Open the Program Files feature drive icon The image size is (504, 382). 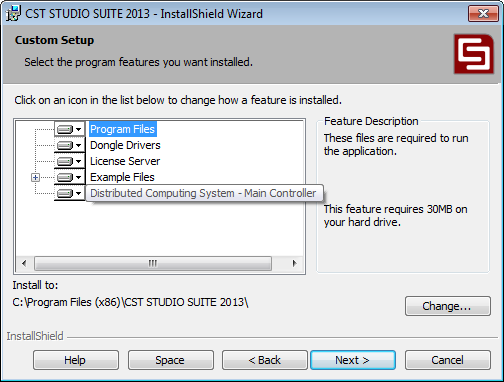69,129
